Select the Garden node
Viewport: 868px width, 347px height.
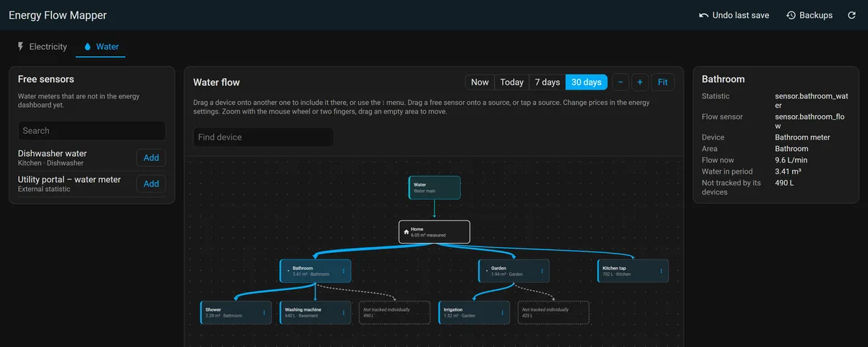tap(514, 271)
